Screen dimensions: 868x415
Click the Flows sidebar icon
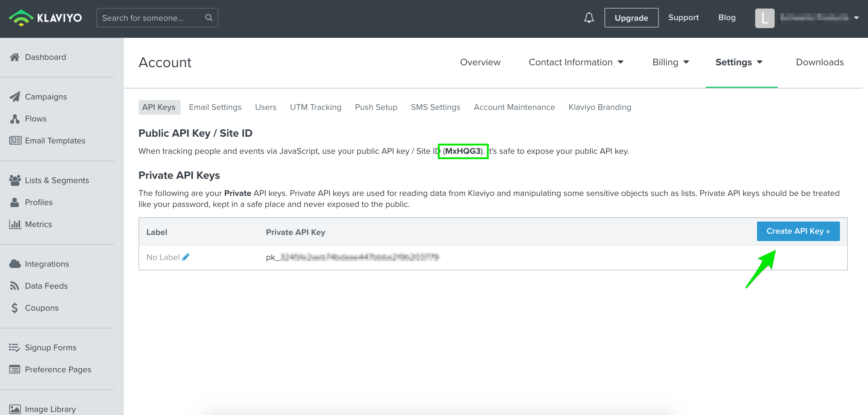[x=15, y=119]
